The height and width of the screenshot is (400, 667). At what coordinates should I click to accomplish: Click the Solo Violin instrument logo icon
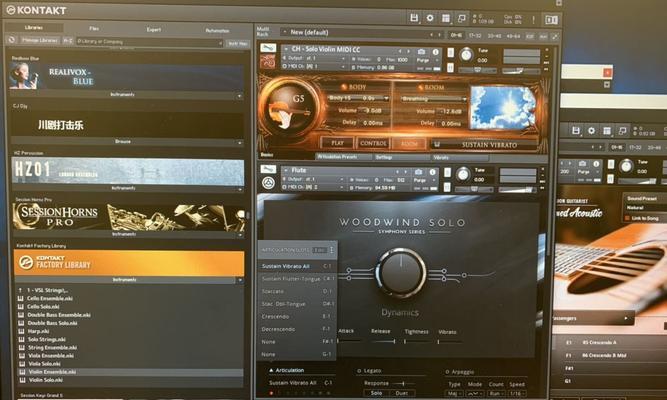pos(268,62)
